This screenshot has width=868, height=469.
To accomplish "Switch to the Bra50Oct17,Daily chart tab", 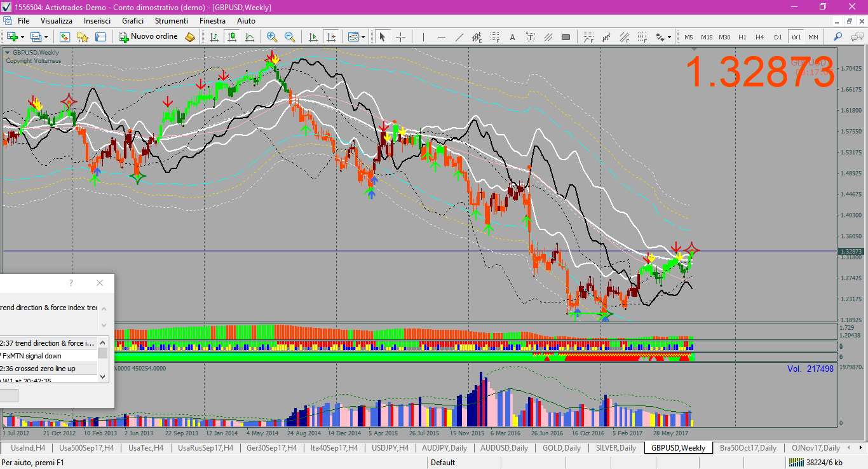I will [748, 448].
